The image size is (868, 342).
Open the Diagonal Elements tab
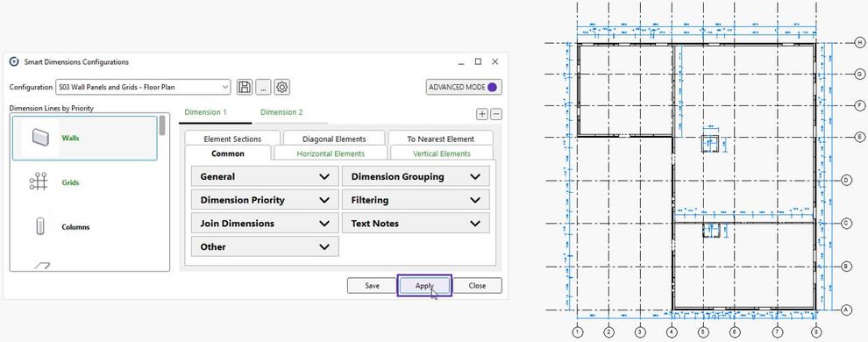[x=334, y=139]
